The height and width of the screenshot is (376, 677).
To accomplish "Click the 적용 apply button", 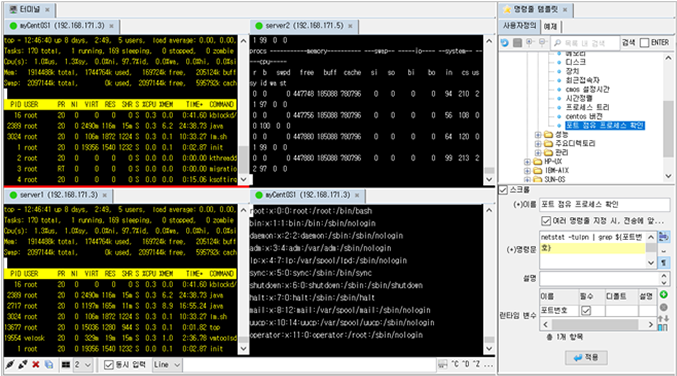I will [586, 357].
